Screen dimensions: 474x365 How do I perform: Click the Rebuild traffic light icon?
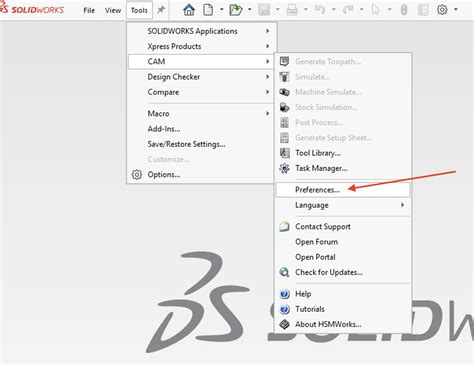pos(404,10)
